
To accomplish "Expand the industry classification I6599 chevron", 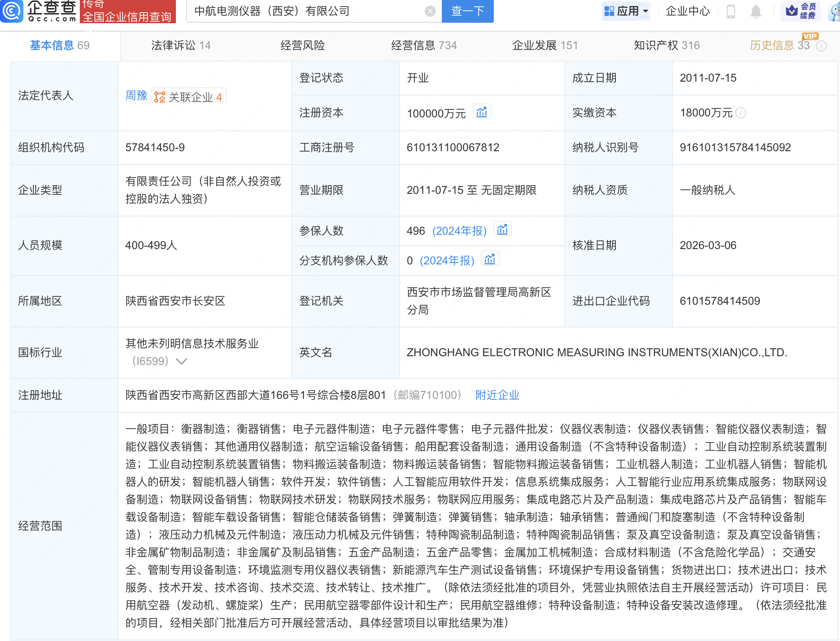I will pyautogui.click(x=181, y=361).
